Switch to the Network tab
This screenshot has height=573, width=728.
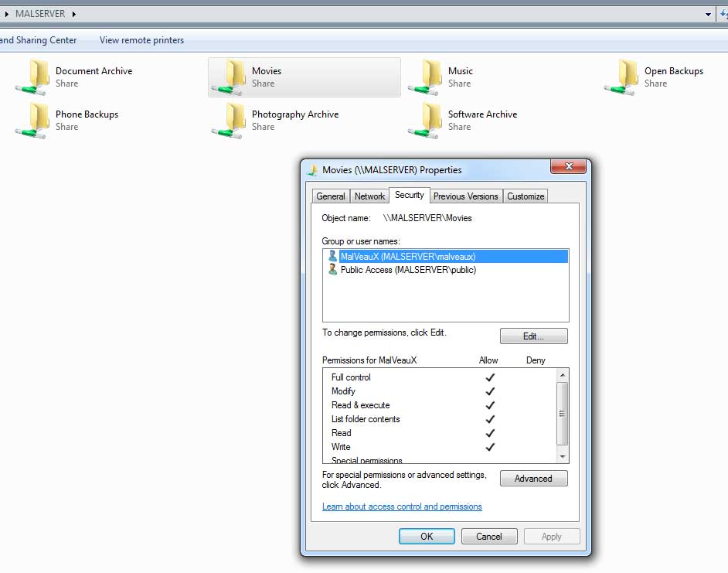[369, 196]
